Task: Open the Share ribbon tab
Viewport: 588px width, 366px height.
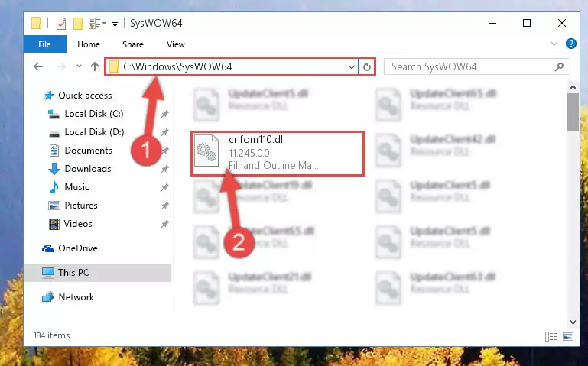Action: [133, 44]
